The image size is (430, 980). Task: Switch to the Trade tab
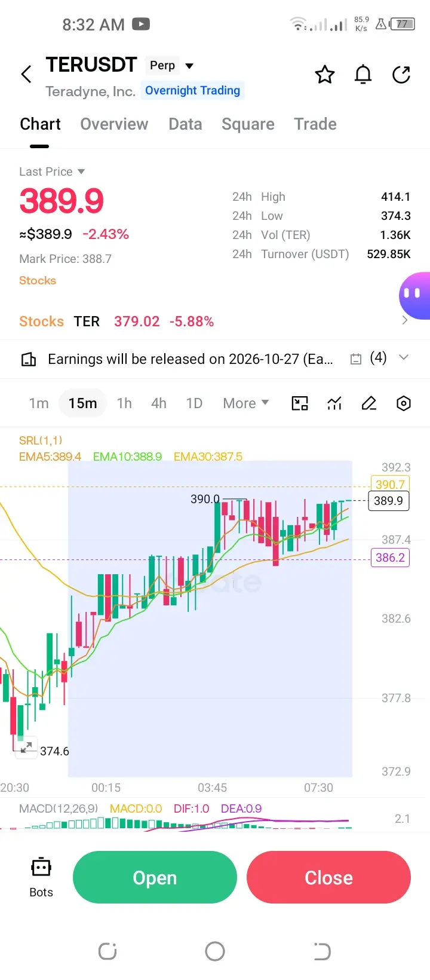pyautogui.click(x=315, y=124)
